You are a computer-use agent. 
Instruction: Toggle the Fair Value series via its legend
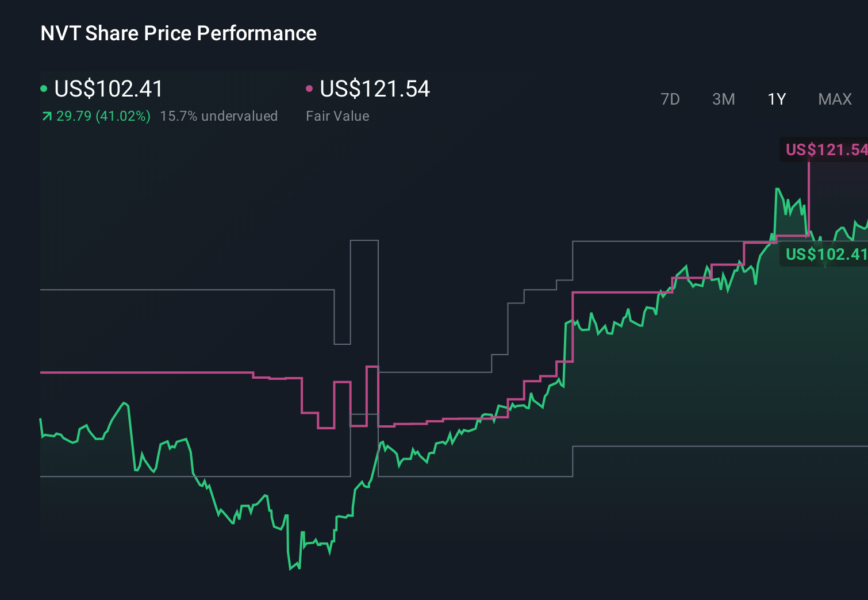coord(374,89)
